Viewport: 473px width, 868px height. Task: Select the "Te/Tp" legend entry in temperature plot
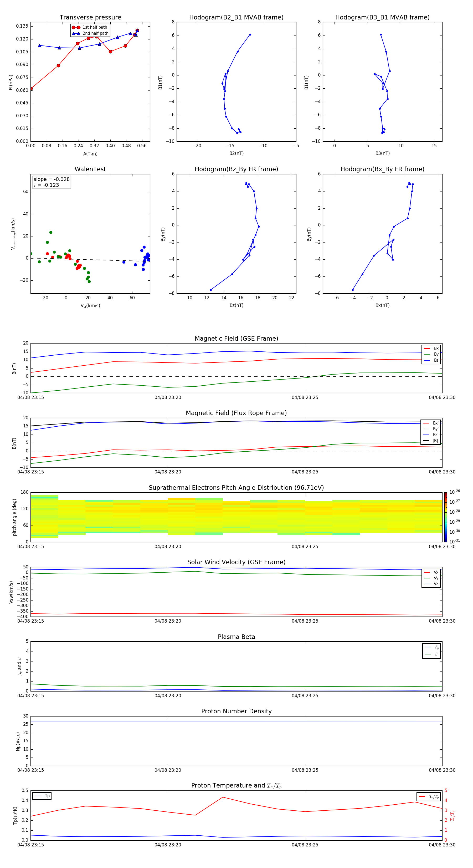[x=429, y=796]
